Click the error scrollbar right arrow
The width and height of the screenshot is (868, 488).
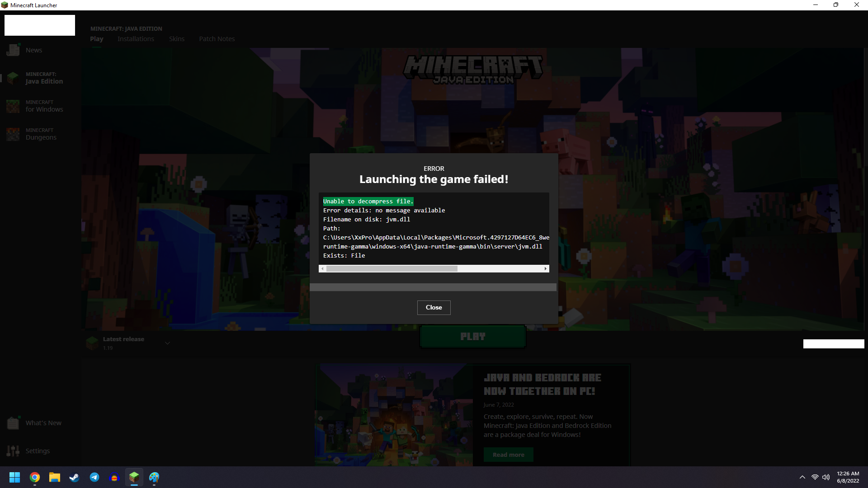coord(545,269)
